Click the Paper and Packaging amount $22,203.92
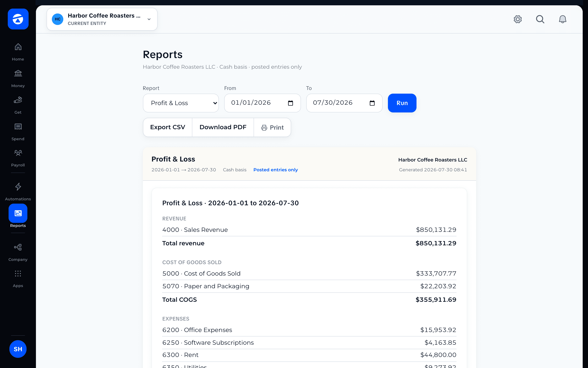This screenshot has height=368, width=588. pyautogui.click(x=438, y=286)
